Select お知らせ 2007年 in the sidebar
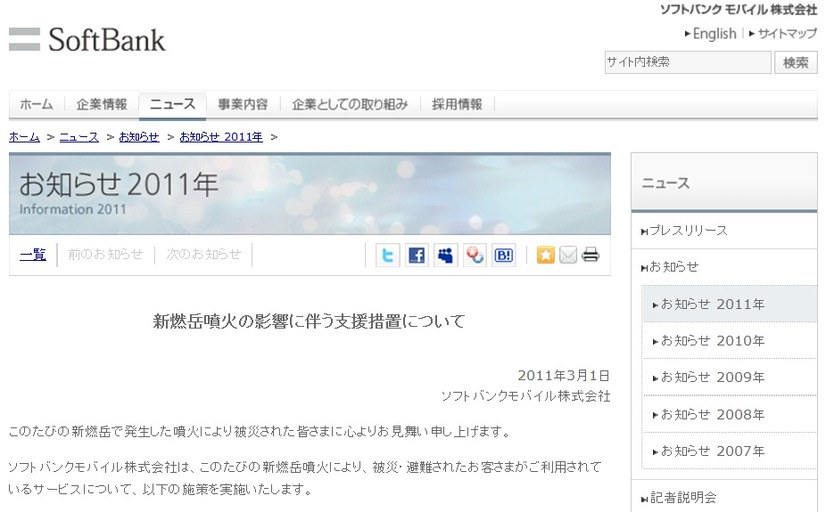826x512 pixels. [730, 451]
